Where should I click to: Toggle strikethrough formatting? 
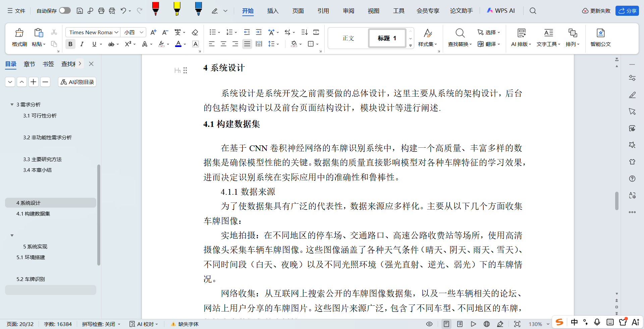coord(111,44)
